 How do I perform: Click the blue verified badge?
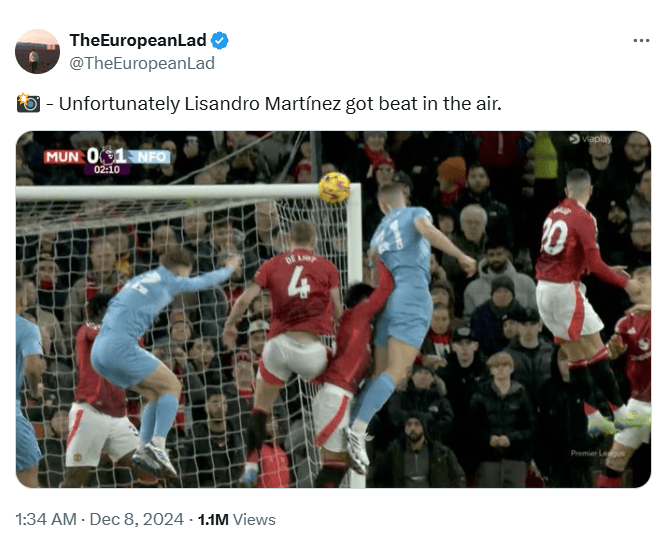tap(220, 41)
